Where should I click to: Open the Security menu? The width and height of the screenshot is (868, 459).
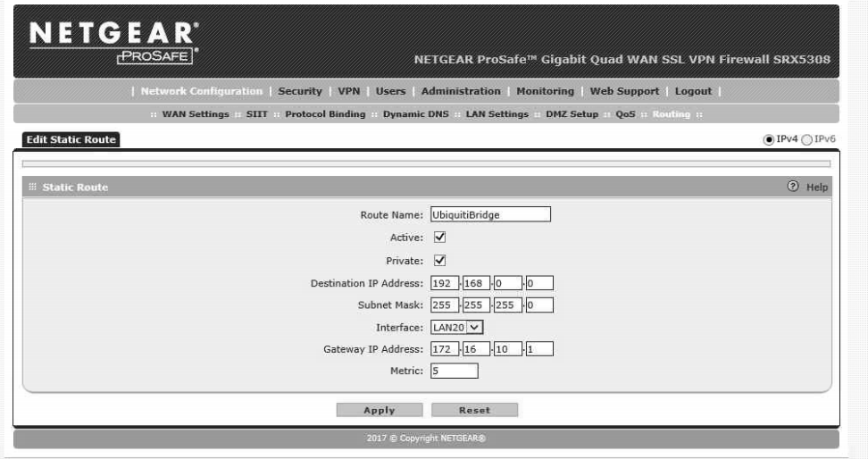click(x=299, y=91)
